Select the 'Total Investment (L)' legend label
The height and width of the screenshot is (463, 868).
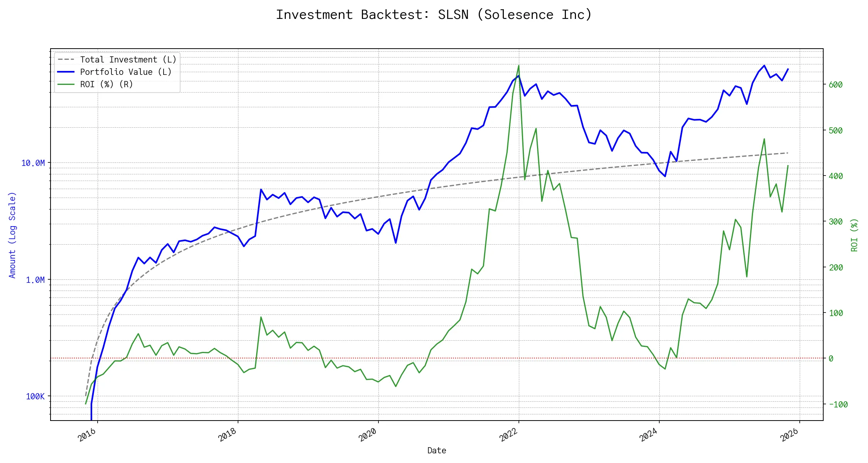(128, 60)
